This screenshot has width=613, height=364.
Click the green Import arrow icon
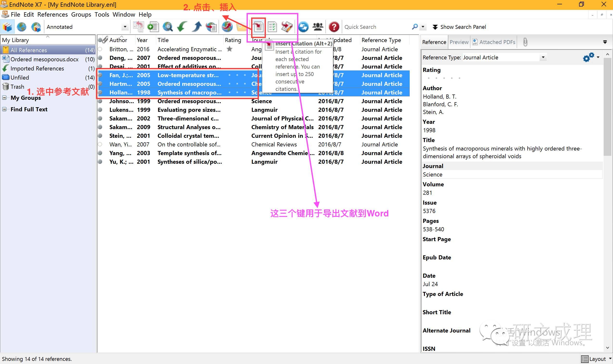pyautogui.click(x=182, y=27)
